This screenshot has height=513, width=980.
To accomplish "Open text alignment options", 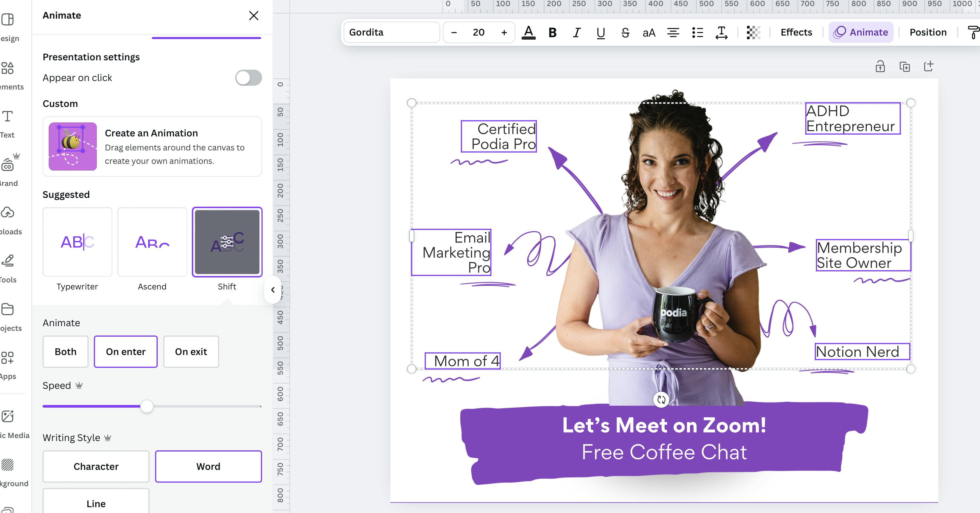I will [x=673, y=33].
